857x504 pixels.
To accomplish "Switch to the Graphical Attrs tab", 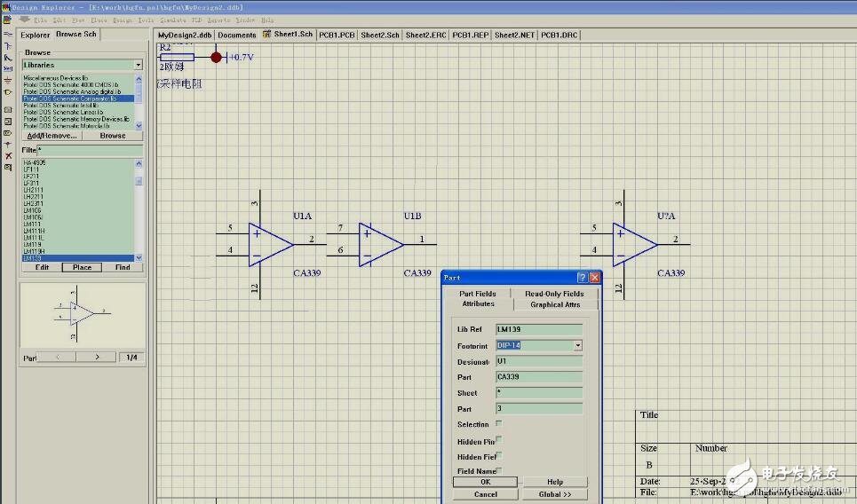I will coord(555,304).
